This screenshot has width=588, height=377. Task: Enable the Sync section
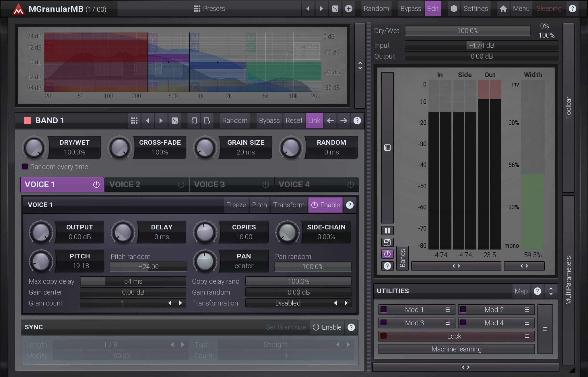coord(327,327)
